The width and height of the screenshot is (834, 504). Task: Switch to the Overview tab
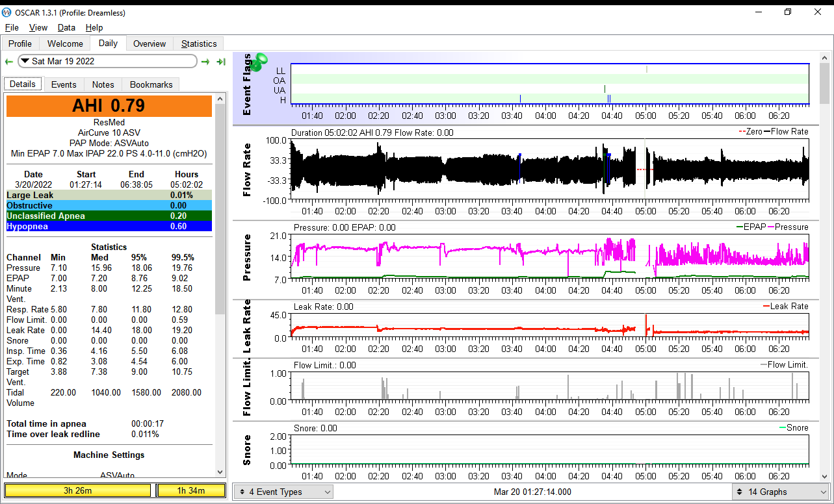point(150,44)
